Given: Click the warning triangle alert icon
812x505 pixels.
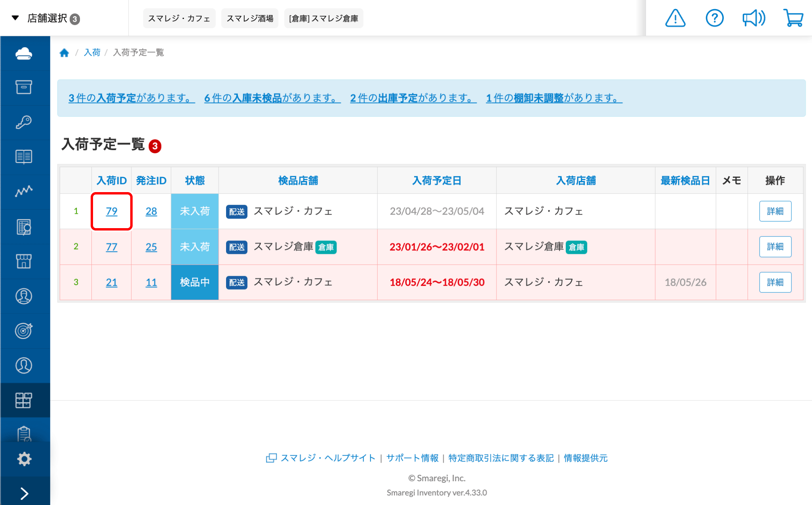Looking at the screenshot, I should click(x=675, y=18).
